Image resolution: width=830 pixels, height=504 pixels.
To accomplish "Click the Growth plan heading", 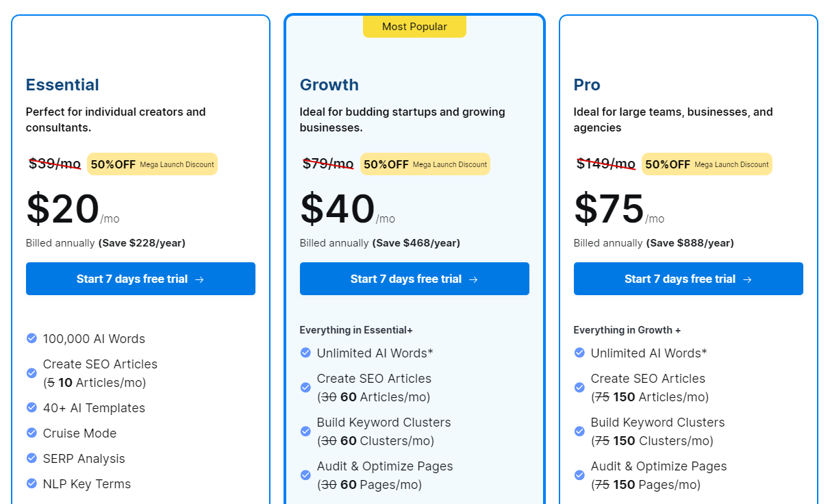I will point(329,85).
